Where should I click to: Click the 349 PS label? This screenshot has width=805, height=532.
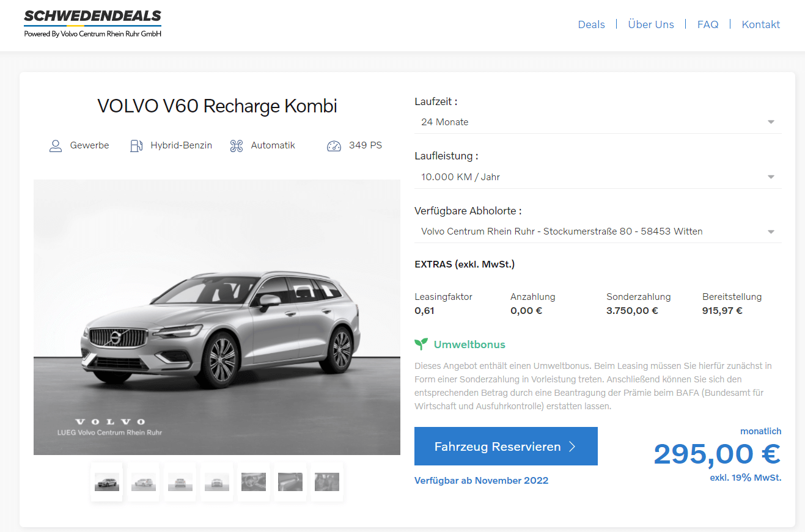(x=366, y=145)
